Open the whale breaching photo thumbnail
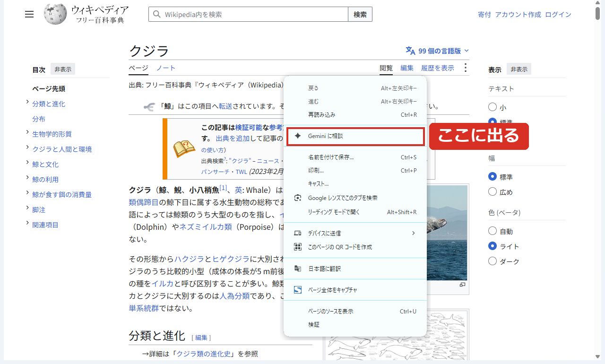605x364 pixels. pyautogui.click(x=447, y=233)
